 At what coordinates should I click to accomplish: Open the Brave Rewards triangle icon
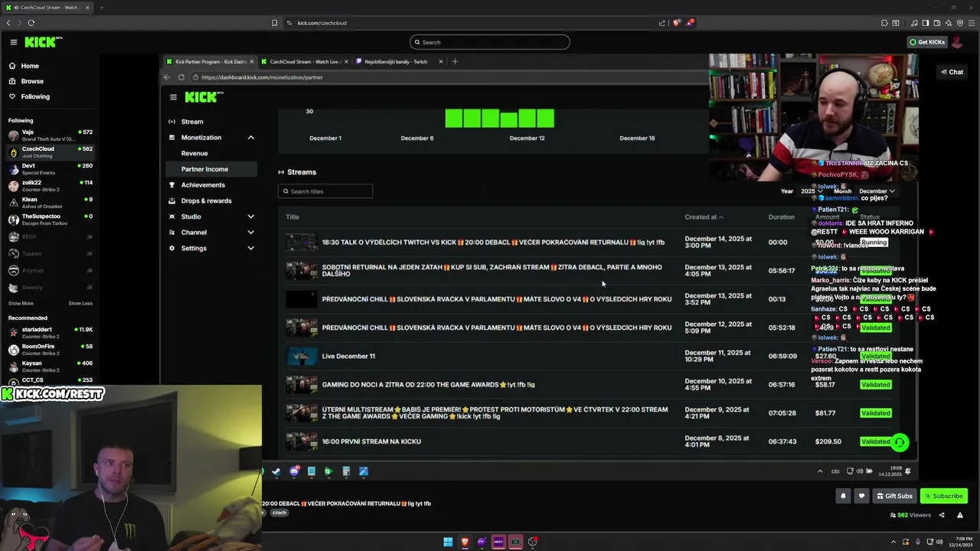(689, 23)
